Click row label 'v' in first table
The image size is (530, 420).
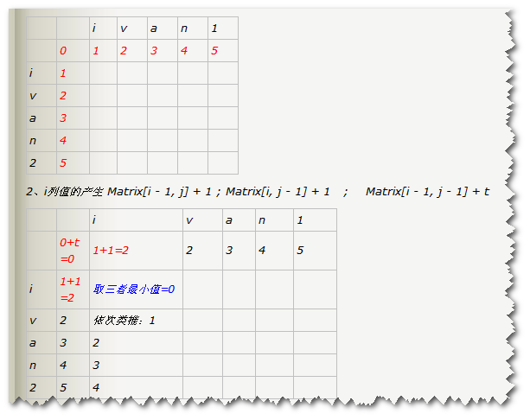33,96
